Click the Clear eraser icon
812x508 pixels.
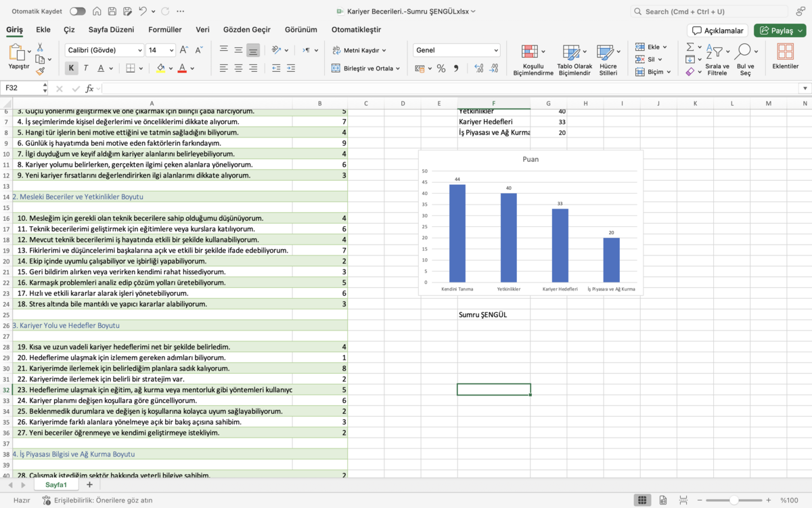click(x=690, y=71)
